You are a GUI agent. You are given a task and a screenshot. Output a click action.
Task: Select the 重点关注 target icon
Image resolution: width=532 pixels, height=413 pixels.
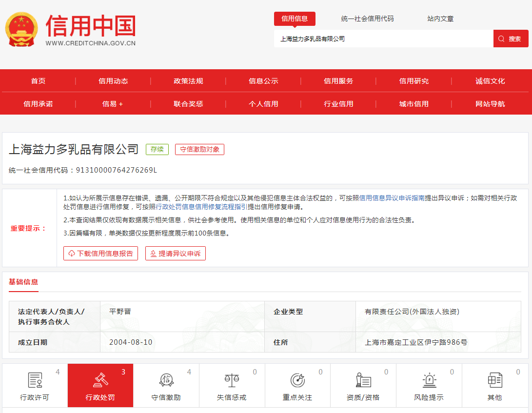(297, 380)
